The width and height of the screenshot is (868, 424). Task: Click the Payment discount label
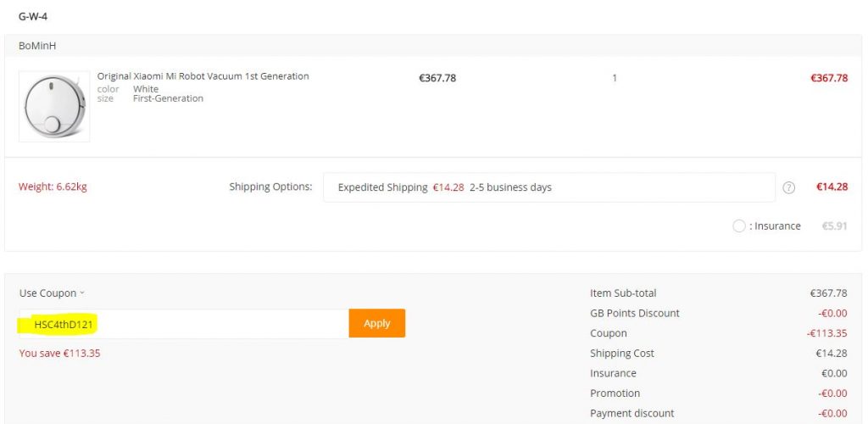pyautogui.click(x=632, y=413)
